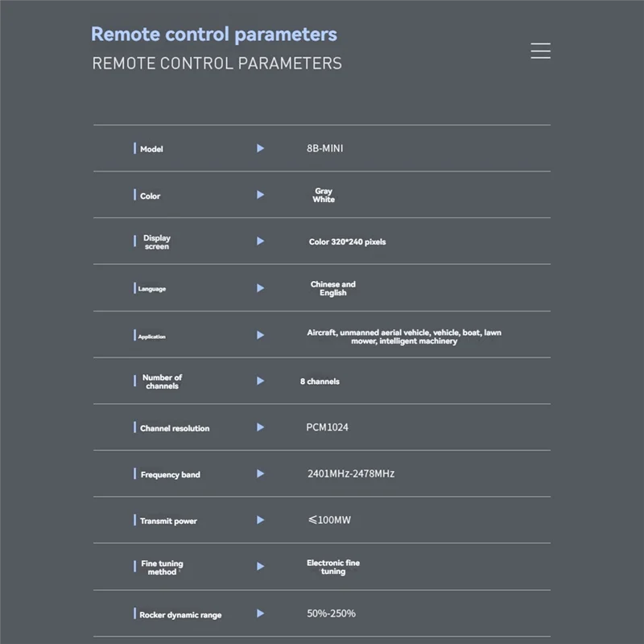The width and height of the screenshot is (644, 644).
Task: Click the Language row arrow icon
Action: (260, 287)
